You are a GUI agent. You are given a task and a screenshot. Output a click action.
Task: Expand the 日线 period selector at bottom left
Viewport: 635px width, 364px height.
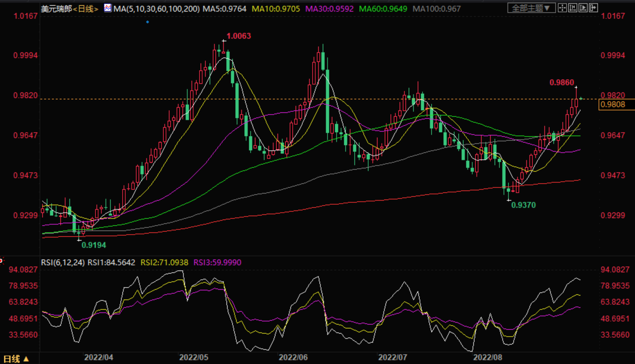16,359
